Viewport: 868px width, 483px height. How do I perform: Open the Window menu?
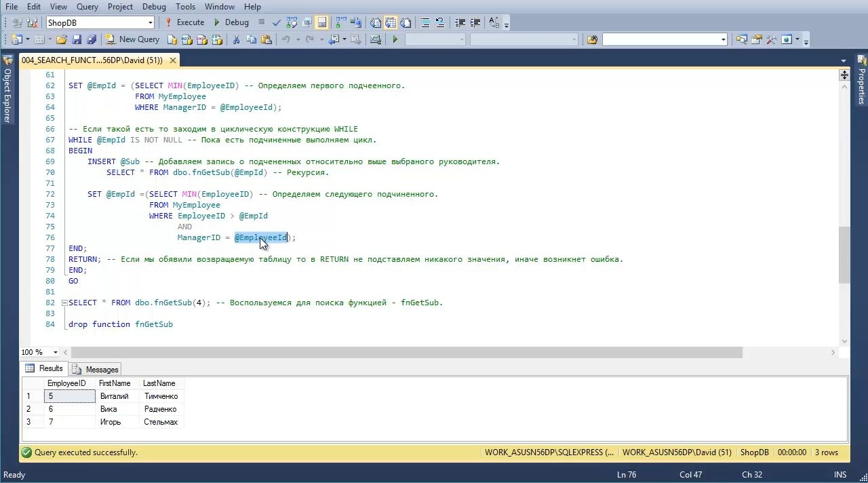(x=220, y=6)
